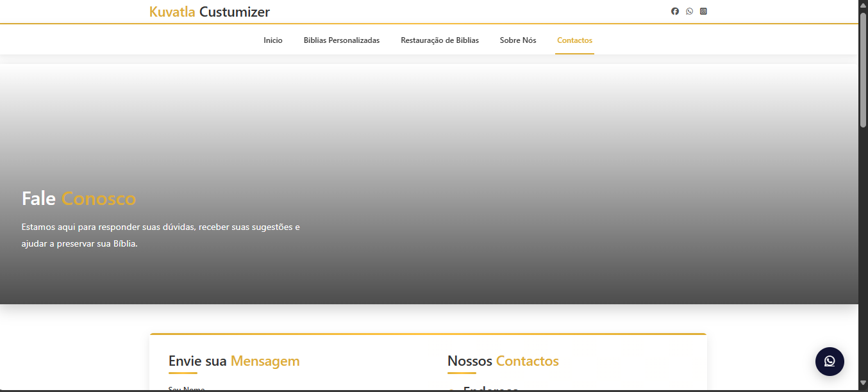Click the Envie sua Mensagem heading
Image resolution: width=868 pixels, height=392 pixels.
[234, 361]
